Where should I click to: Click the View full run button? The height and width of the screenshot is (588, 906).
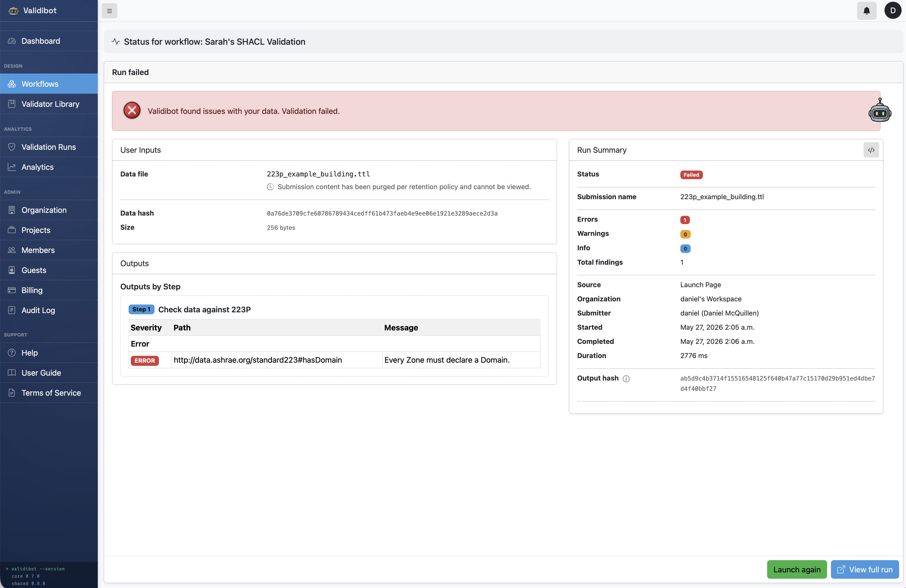point(865,569)
